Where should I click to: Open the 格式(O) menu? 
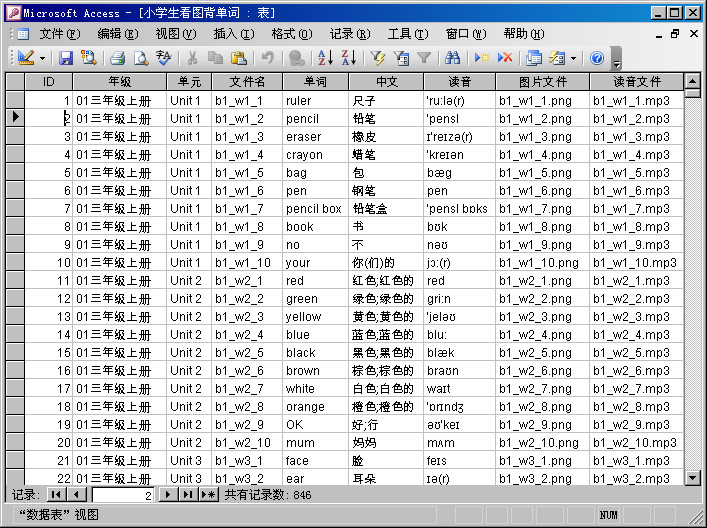292,34
